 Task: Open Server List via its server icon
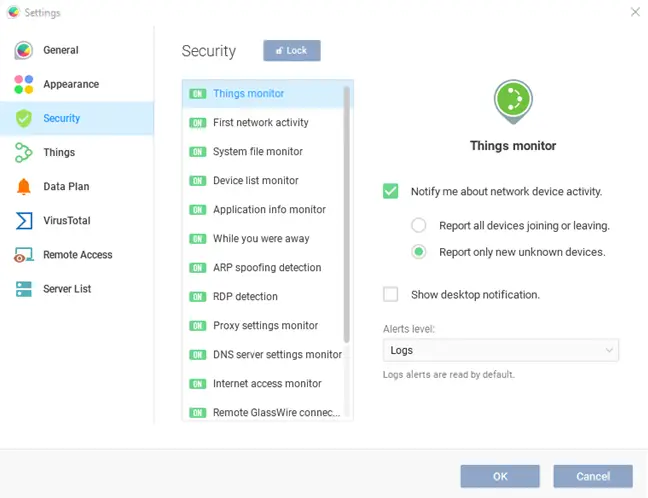point(24,289)
